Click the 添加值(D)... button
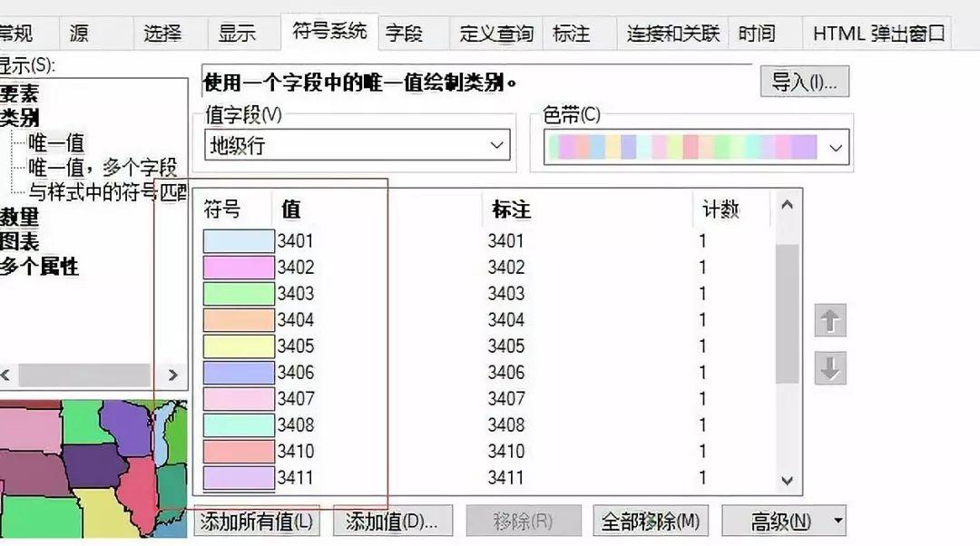 393,521
